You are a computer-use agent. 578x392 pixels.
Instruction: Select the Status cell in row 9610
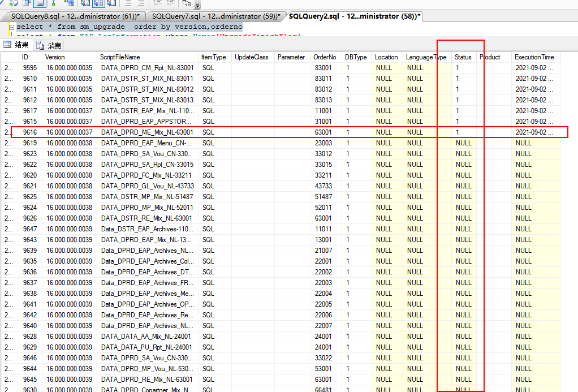tap(464, 79)
